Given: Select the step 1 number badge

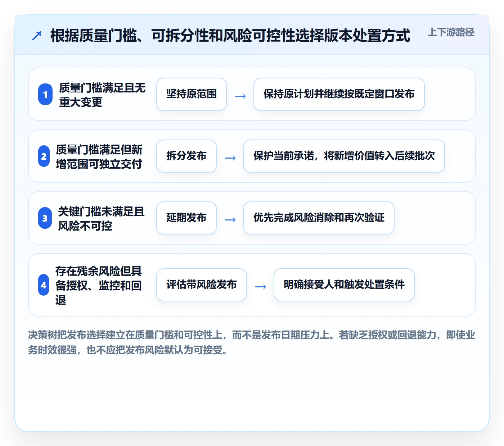Looking at the screenshot, I should (45, 94).
